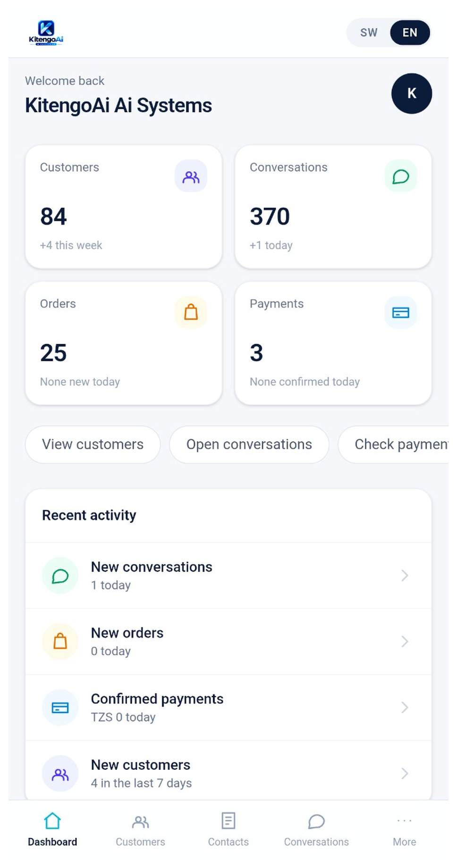
Task: Switch to the Conversations tab label
Action: pyautogui.click(x=316, y=842)
